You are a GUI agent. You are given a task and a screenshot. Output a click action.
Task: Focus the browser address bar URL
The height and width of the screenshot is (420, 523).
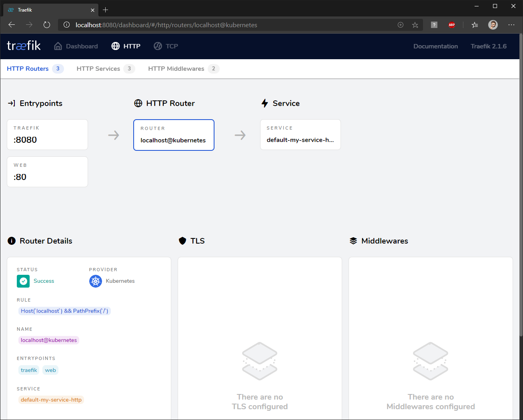coord(166,25)
